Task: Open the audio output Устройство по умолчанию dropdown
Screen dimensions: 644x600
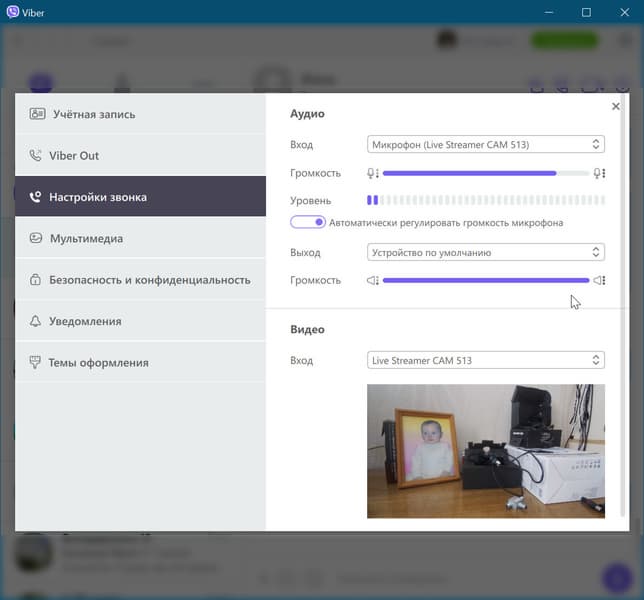Action: 485,252
